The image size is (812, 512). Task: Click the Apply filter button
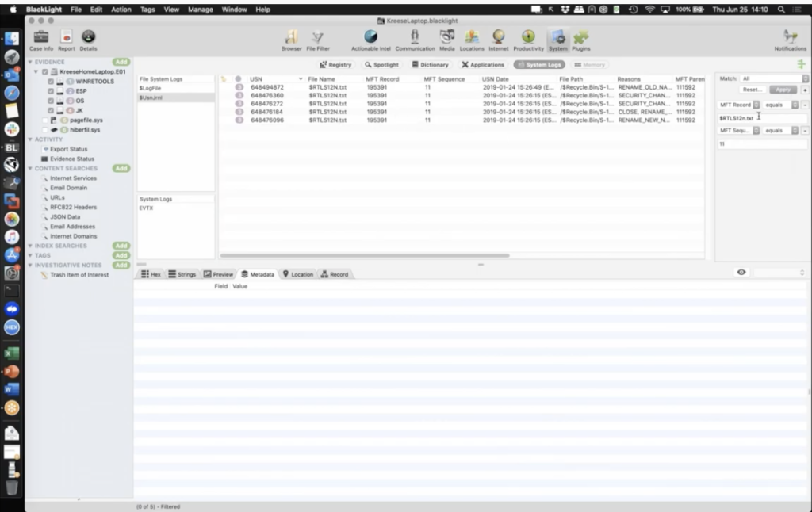[783, 90]
